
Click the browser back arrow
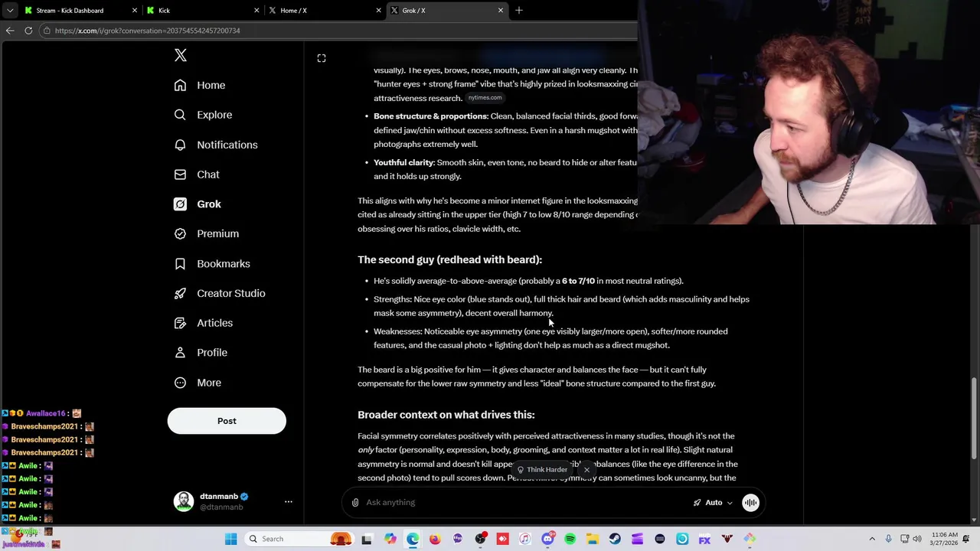[10, 31]
